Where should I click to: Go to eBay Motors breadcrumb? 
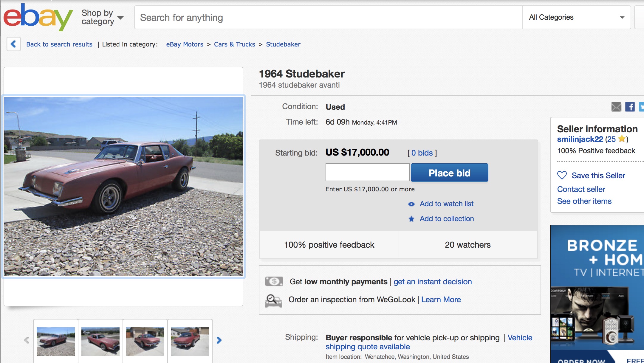point(185,44)
